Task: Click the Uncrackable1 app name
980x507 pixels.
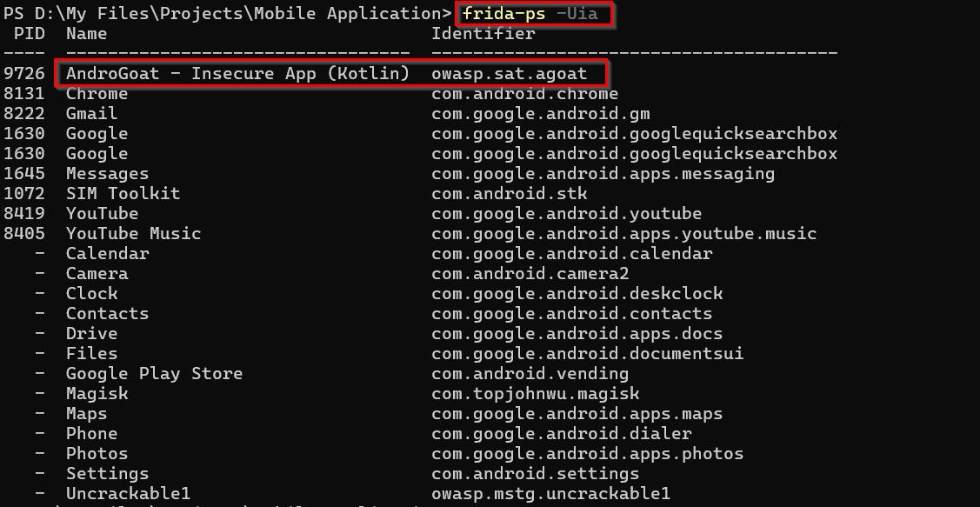Action: click(x=128, y=494)
